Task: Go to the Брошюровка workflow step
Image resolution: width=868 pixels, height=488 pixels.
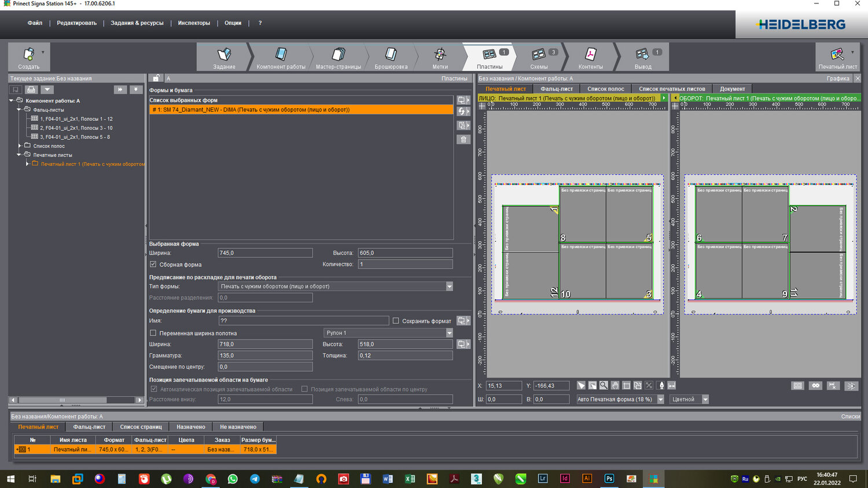Action: pos(391,58)
